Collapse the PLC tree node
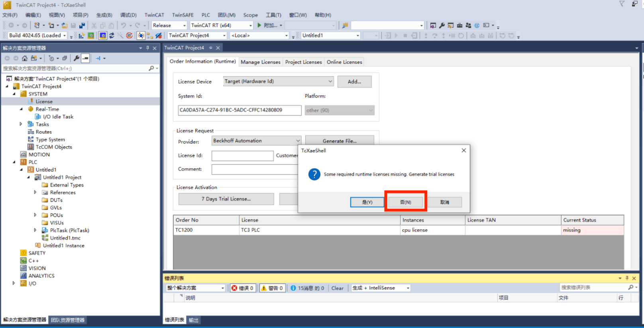This screenshot has height=328, width=644. [14, 162]
